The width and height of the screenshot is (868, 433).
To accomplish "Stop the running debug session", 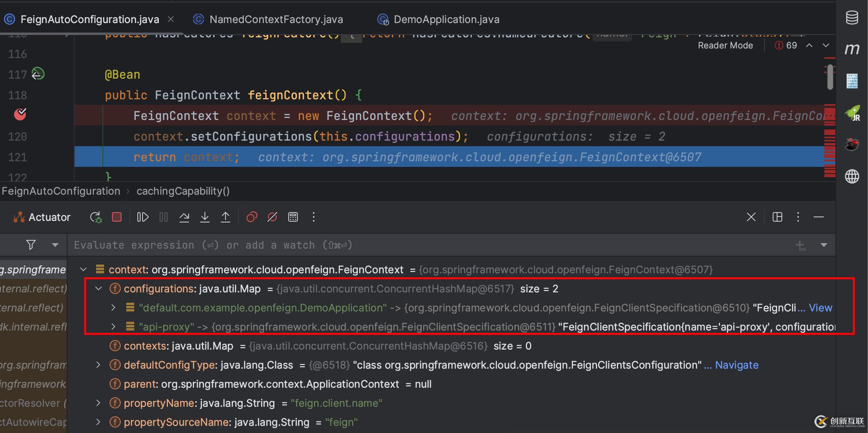I will (x=117, y=217).
